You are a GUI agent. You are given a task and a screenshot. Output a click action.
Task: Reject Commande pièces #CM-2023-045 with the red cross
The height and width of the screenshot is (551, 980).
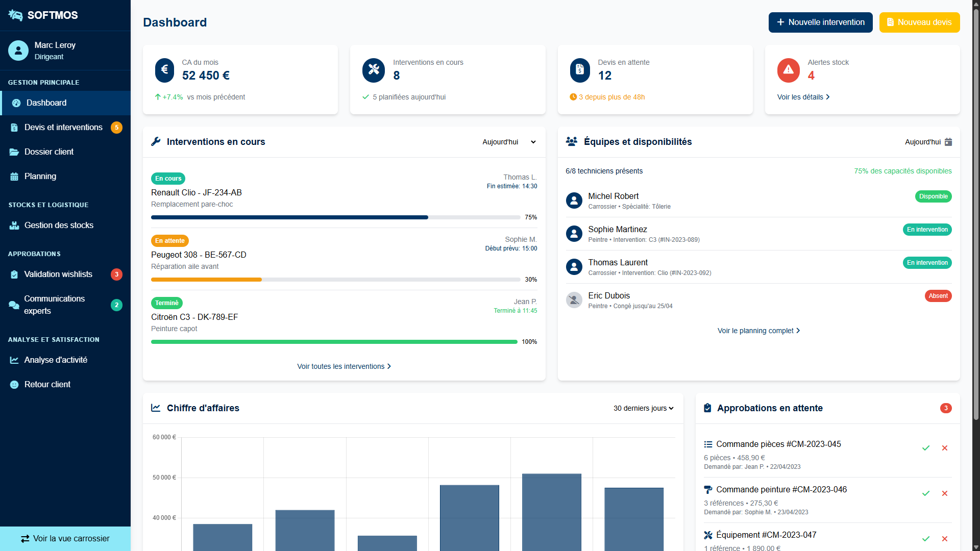(x=945, y=448)
